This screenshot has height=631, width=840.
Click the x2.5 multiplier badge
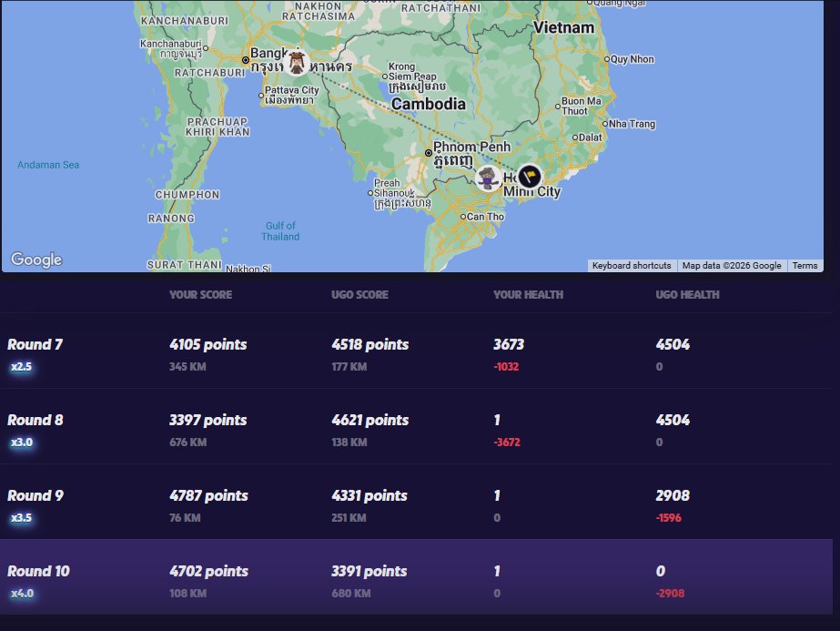click(x=22, y=367)
